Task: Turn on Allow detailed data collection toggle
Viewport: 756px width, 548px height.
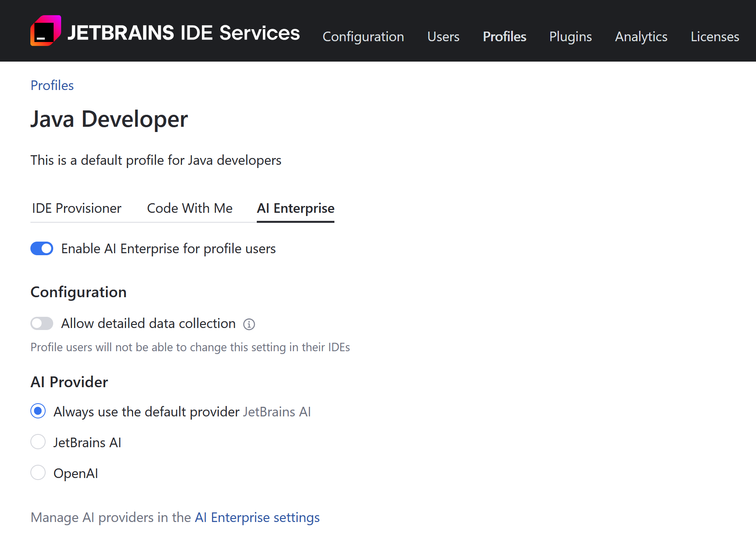Action: click(x=42, y=323)
